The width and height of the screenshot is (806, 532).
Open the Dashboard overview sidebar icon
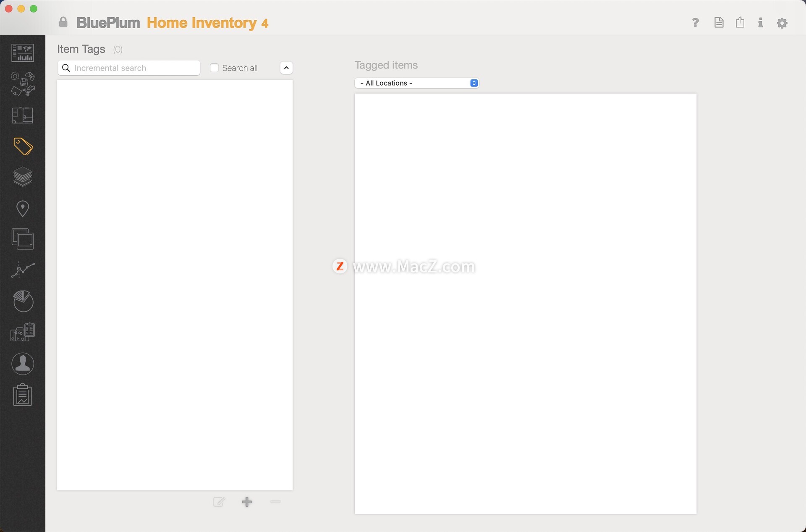coord(23,53)
